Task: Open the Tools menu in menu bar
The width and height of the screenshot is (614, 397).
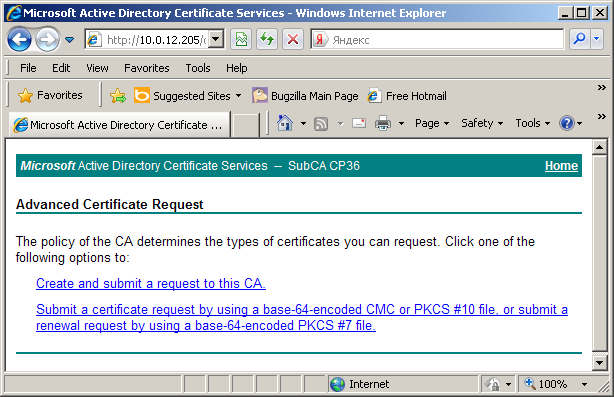Action: pos(198,68)
